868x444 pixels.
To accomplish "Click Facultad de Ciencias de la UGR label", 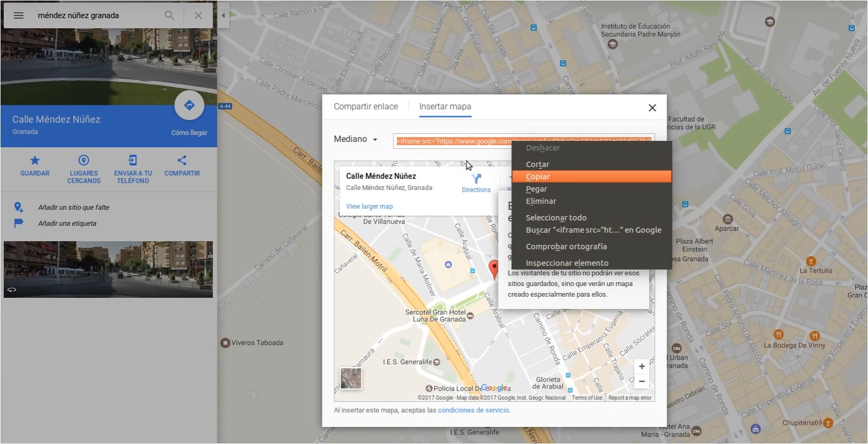I will (x=692, y=123).
